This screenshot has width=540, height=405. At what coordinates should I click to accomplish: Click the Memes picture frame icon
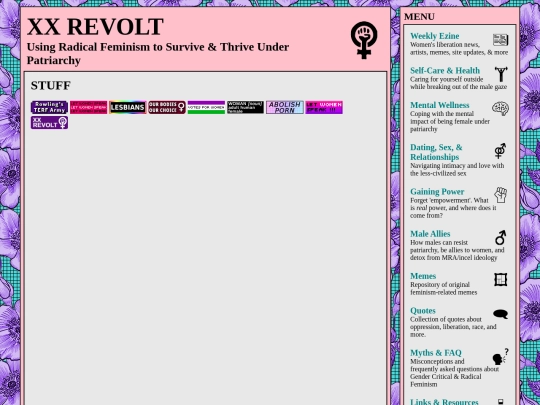click(x=500, y=279)
